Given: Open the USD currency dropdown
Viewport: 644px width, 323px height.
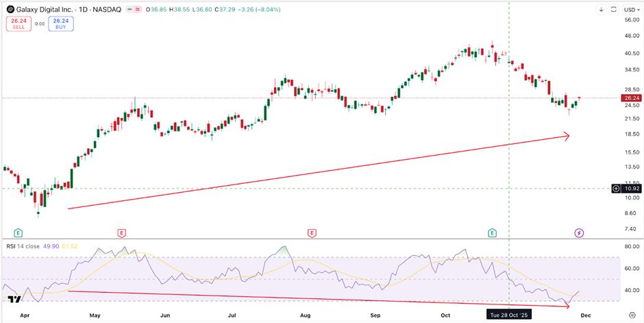Looking at the screenshot, I should click(630, 9).
